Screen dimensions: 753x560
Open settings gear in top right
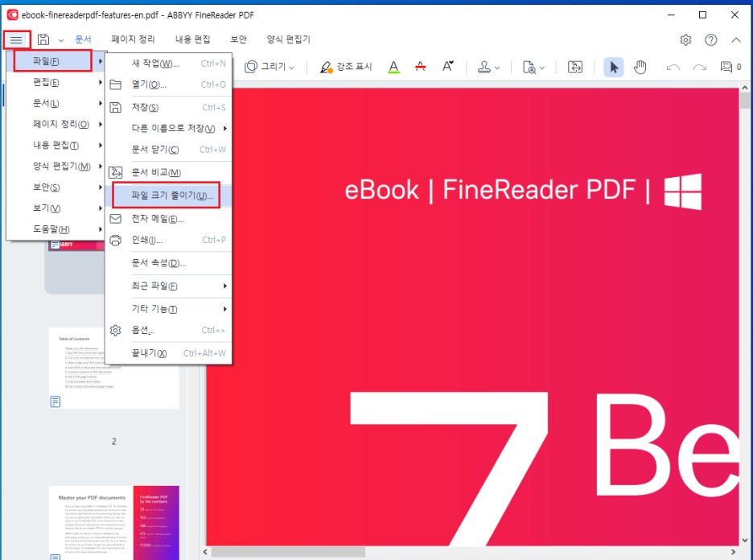pos(685,40)
